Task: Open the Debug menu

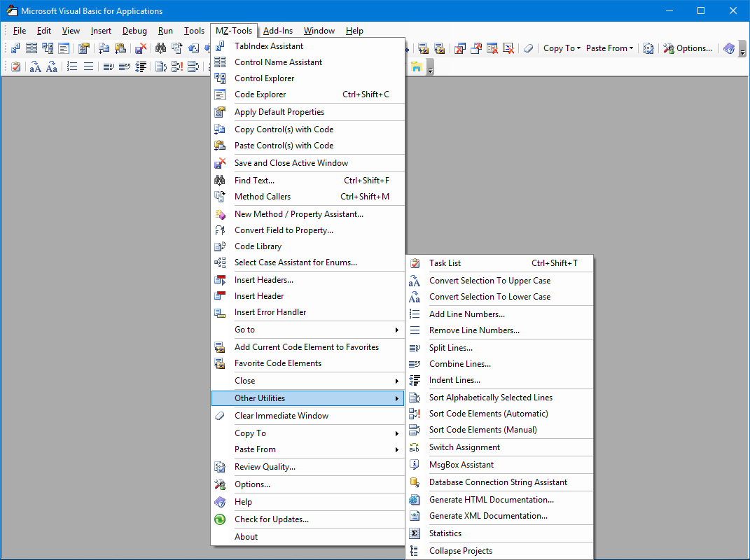Action: 134,31
